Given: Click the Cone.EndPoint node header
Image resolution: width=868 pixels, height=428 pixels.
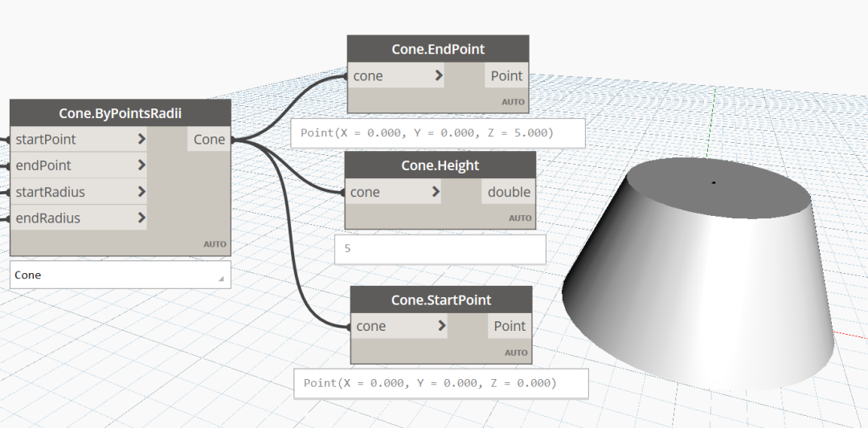Looking at the screenshot, I should pyautogui.click(x=438, y=49).
